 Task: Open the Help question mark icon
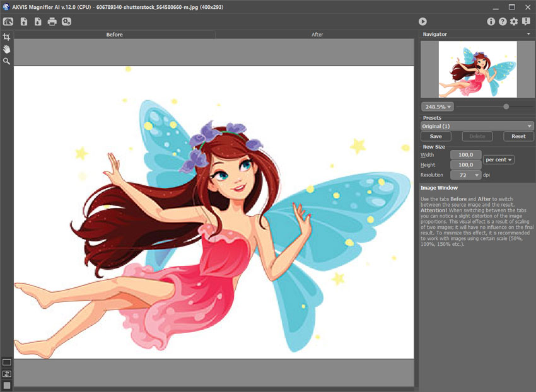(x=503, y=21)
